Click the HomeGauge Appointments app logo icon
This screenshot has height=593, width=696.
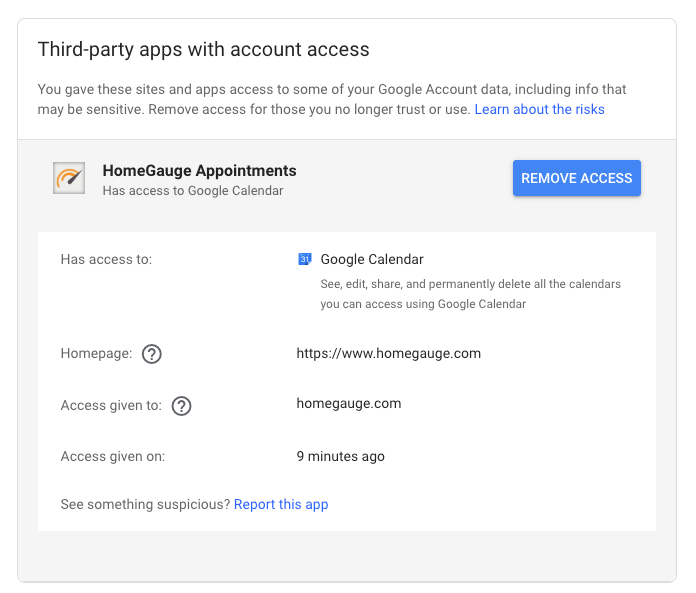point(69,178)
